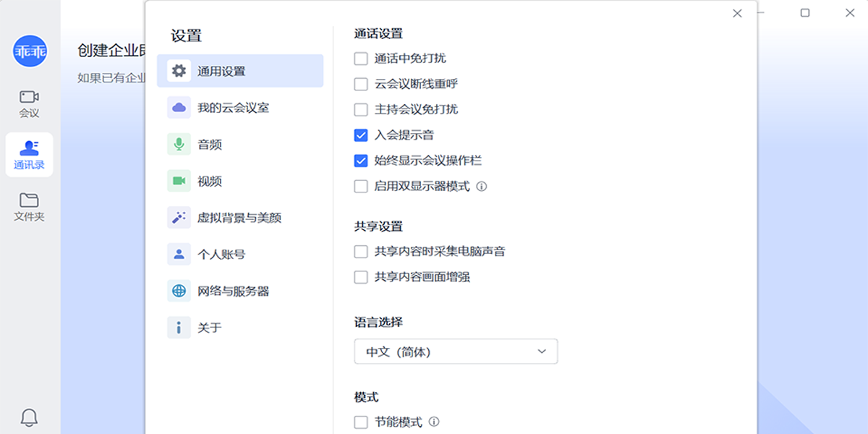Select the 通讯录 contacts icon
Image resolution: width=868 pixels, height=434 pixels.
click(x=29, y=148)
